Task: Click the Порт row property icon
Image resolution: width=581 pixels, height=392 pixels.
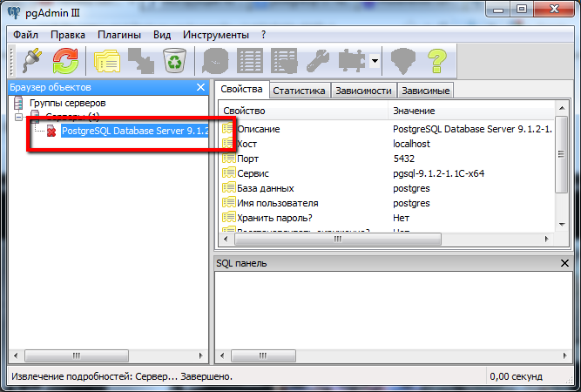Action: click(228, 159)
